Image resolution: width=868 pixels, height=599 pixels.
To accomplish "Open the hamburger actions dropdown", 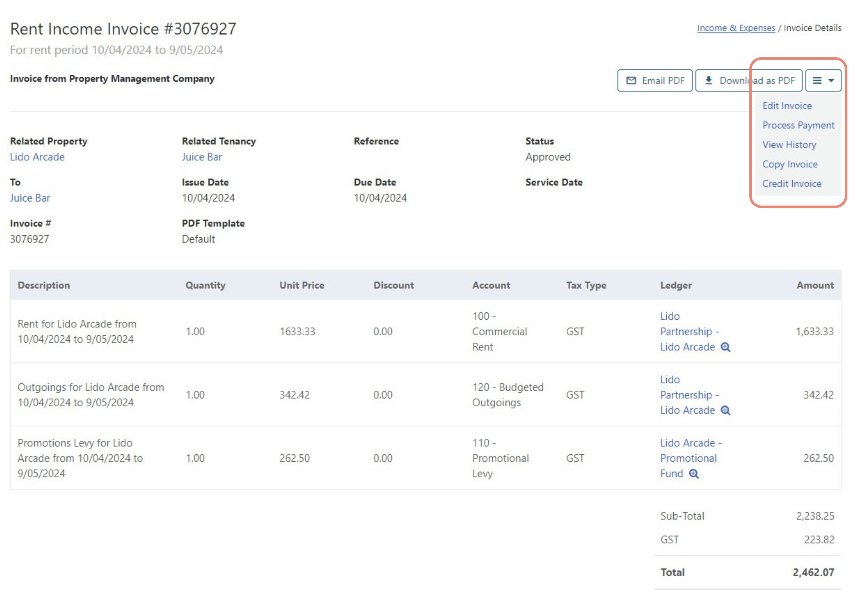I will [x=823, y=80].
